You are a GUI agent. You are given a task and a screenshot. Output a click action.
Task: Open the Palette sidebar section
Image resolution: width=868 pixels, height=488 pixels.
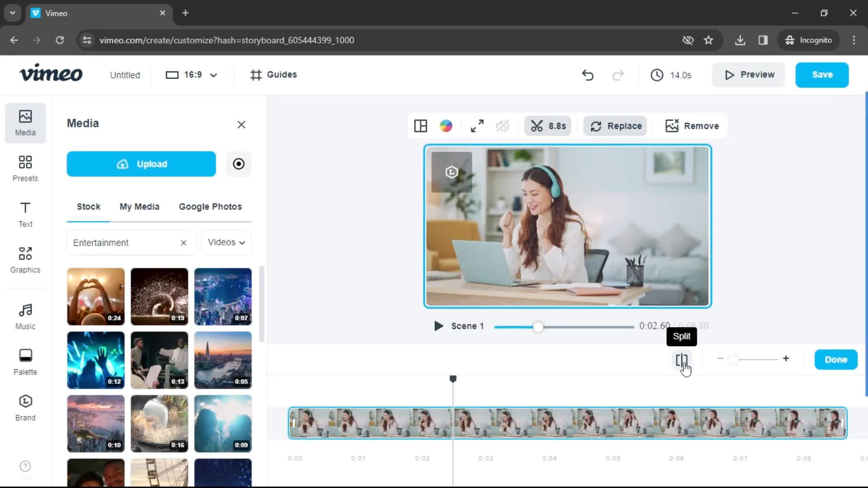coord(25,362)
